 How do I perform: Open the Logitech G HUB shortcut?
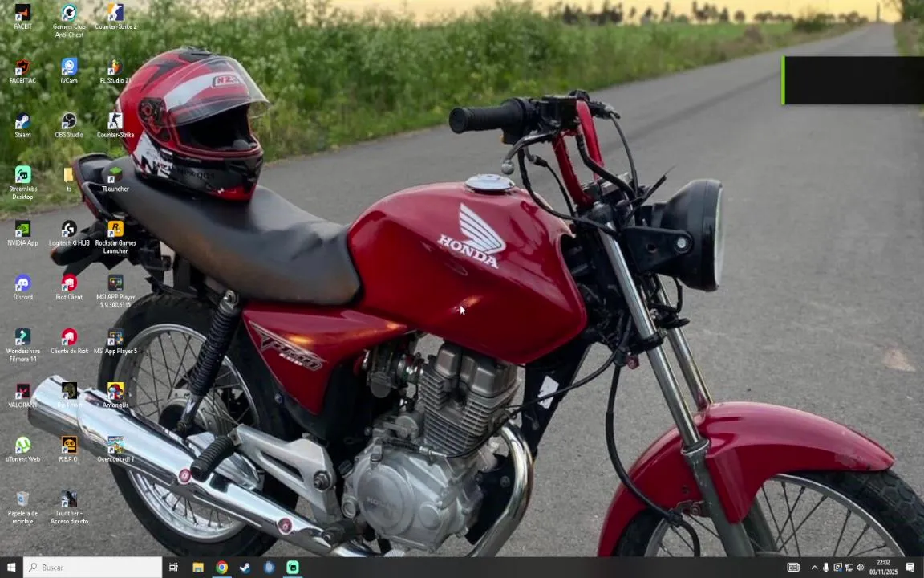pos(69,234)
